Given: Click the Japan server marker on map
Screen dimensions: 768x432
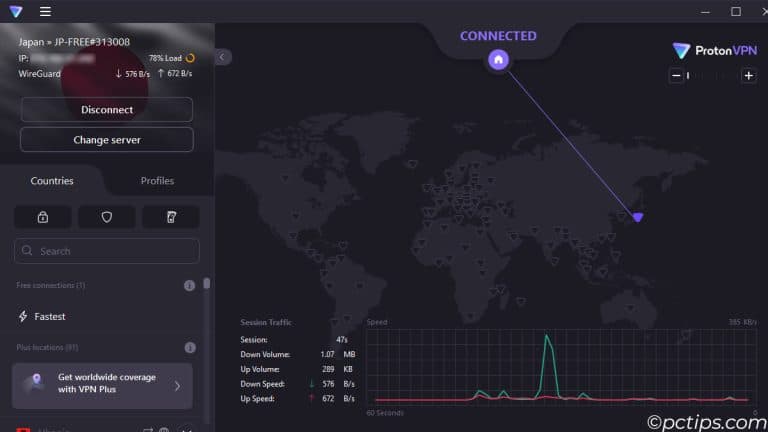Looking at the screenshot, I should click(x=638, y=217).
